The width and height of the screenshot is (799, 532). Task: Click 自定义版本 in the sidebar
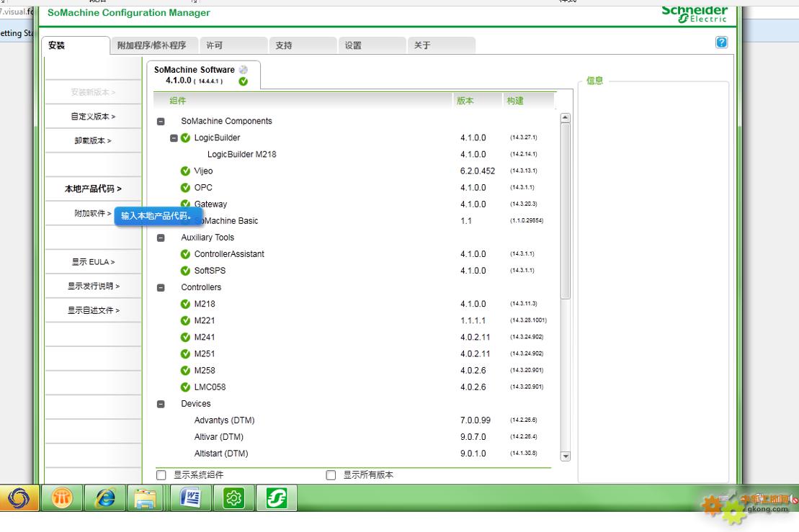93,117
